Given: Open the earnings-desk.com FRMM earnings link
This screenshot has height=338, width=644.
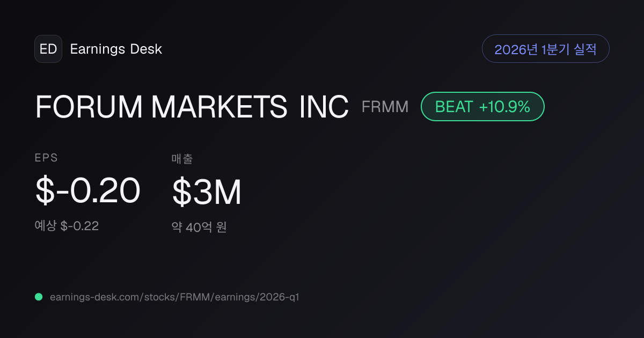Looking at the screenshot, I should point(174,297).
